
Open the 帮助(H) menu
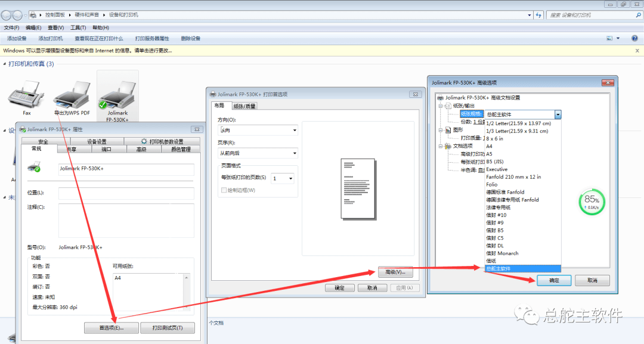click(101, 27)
